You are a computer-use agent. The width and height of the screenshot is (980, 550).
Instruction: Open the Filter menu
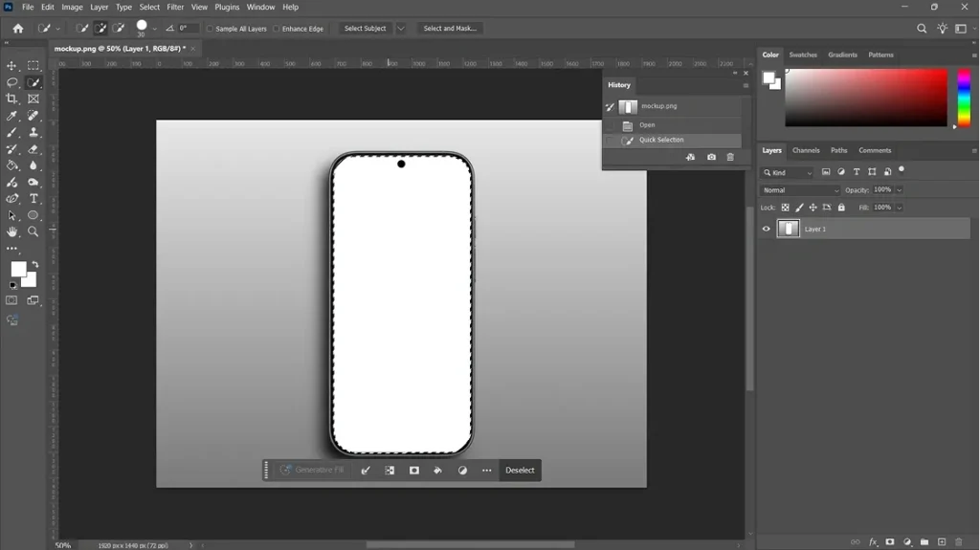[175, 7]
